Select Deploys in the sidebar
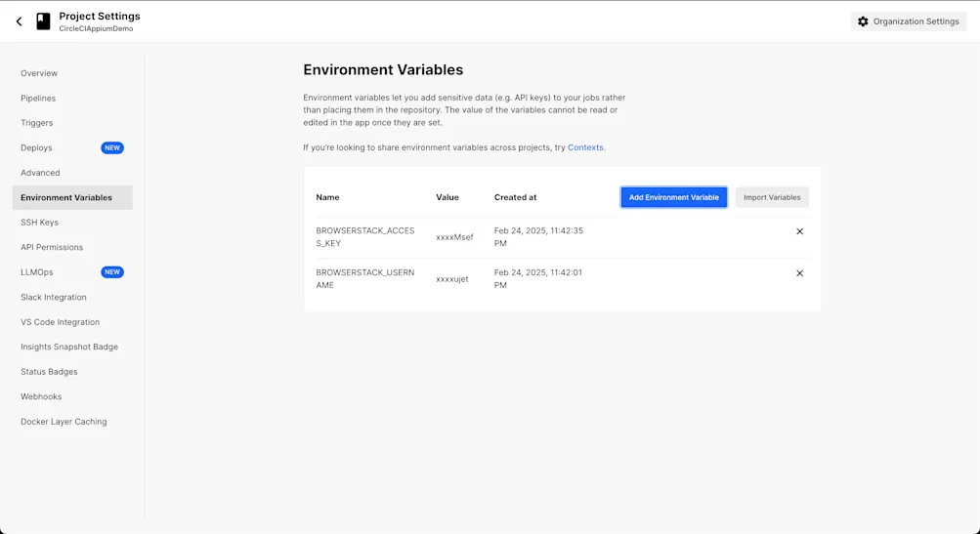Image resolution: width=980 pixels, height=534 pixels. tap(36, 148)
